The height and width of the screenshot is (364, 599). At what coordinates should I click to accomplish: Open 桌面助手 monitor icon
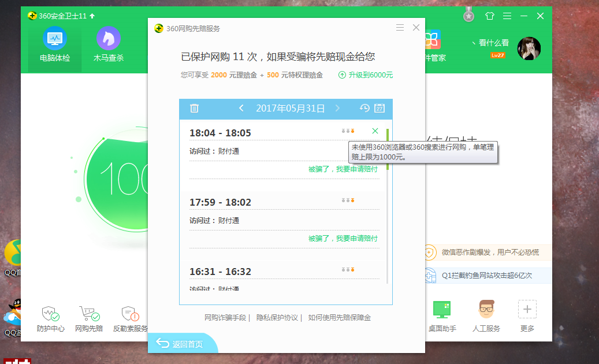pyautogui.click(x=442, y=310)
